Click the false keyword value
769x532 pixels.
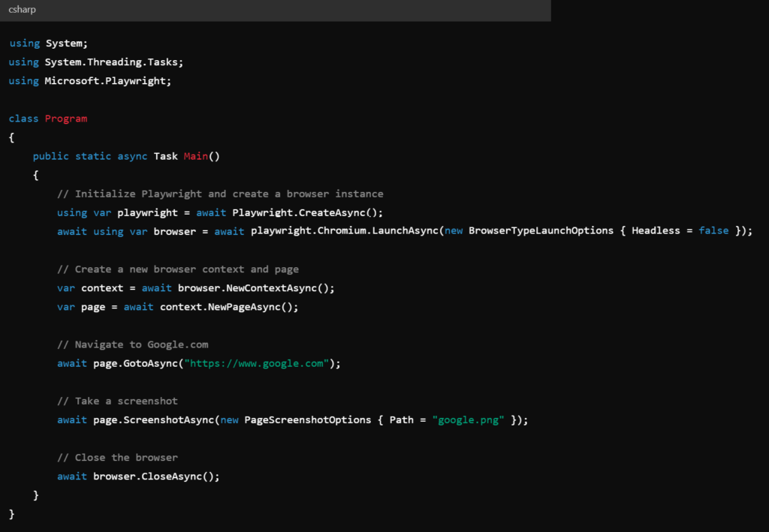[713, 231]
